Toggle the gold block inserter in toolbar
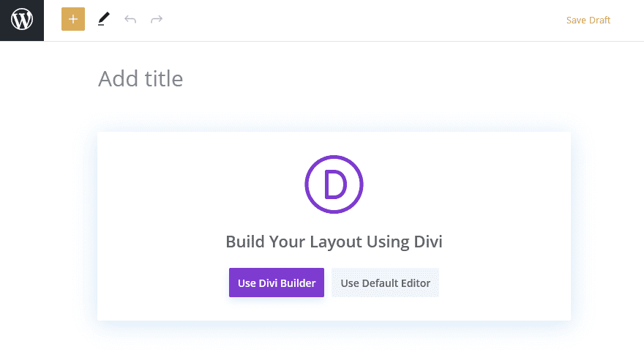The height and width of the screenshot is (355, 644). tap(73, 19)
